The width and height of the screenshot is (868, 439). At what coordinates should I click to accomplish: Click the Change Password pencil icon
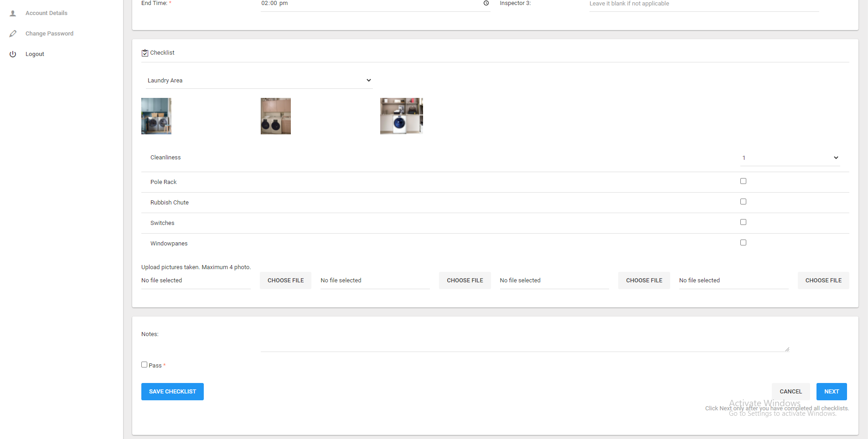pyautogui.click(x=13, y=34)
